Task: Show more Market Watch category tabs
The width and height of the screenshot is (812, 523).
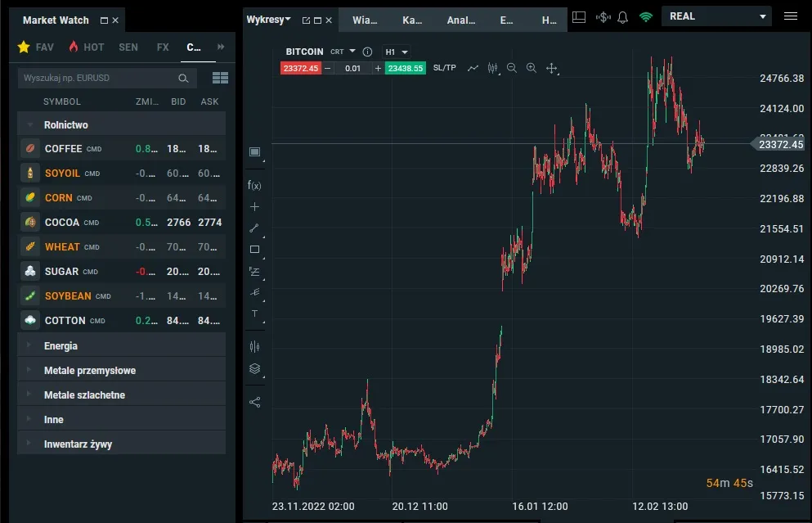Action: (221, 47)
